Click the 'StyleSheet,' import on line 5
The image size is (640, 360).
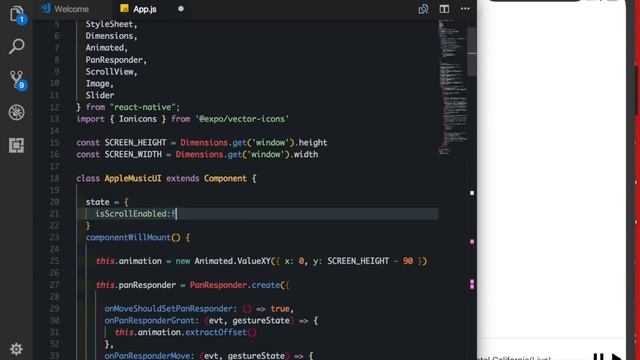pyautogui.click(x=111, y=24)
